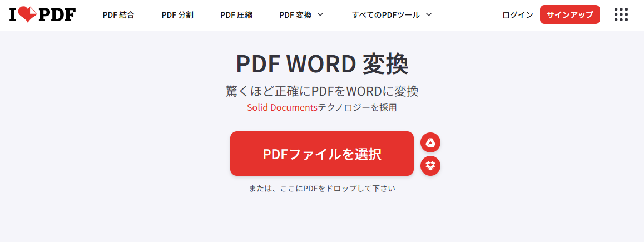Go to the PDF 分割 tool

pos(177,15)
